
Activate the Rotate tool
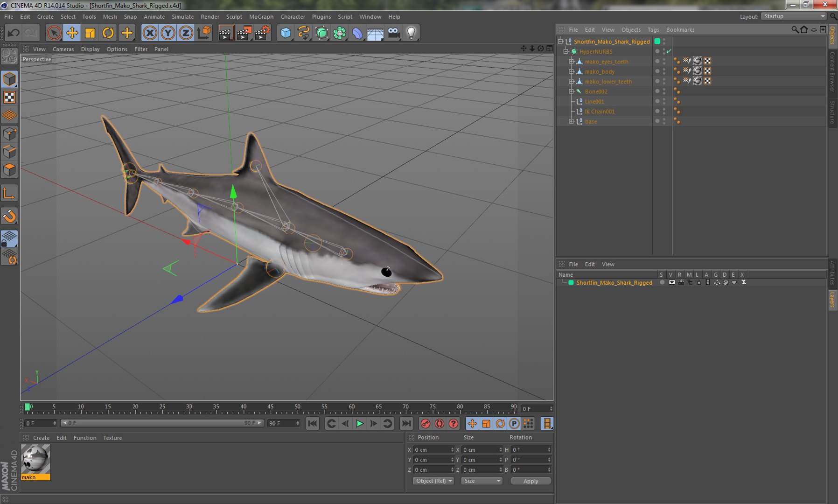coord(108,33)
